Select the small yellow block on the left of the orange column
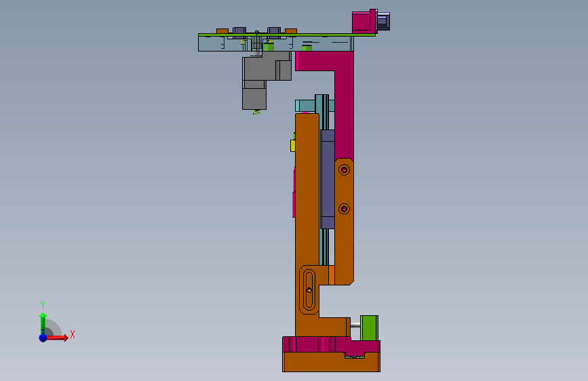588x381 pixels. [293, 146]
